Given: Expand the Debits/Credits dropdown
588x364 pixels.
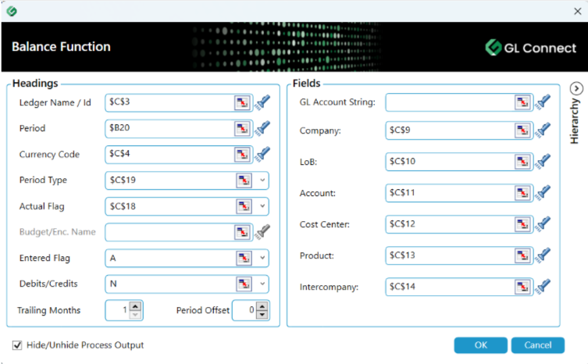Looking at the screenshot, I should [262, 284].
